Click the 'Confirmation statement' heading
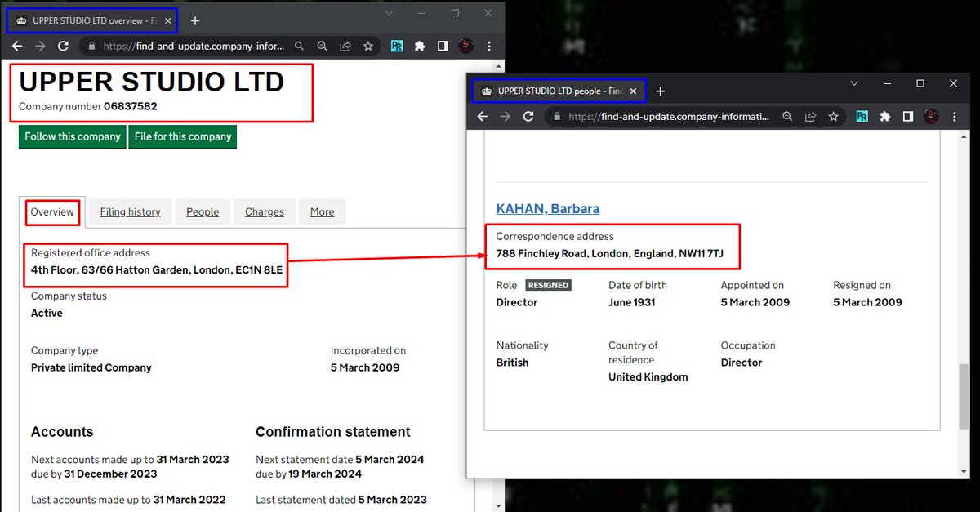The width and height of the screenshot is (980, 512). (x=333, y=432)
